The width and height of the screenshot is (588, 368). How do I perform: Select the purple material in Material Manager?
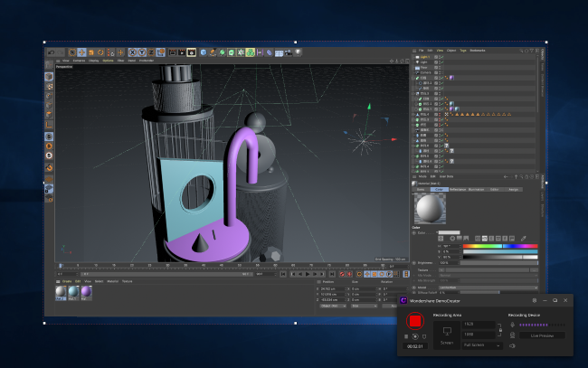pyautogui.click(x=86, y=292)
